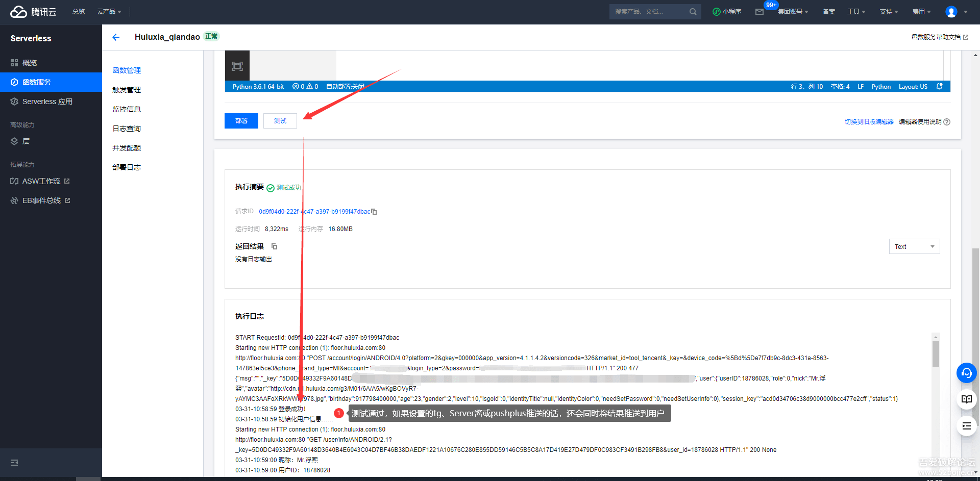
Task: Open Serverless 应用 in sidebar
Action: point(51,102)
